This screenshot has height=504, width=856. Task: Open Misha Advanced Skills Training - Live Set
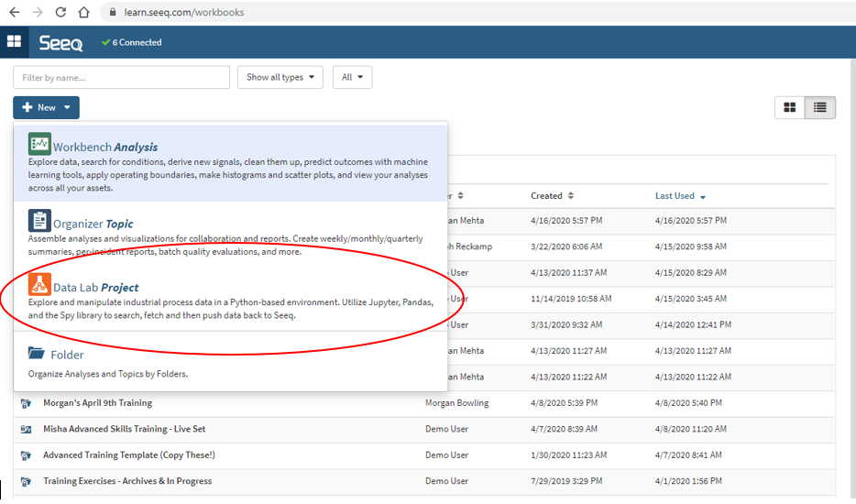click(124, 429)
